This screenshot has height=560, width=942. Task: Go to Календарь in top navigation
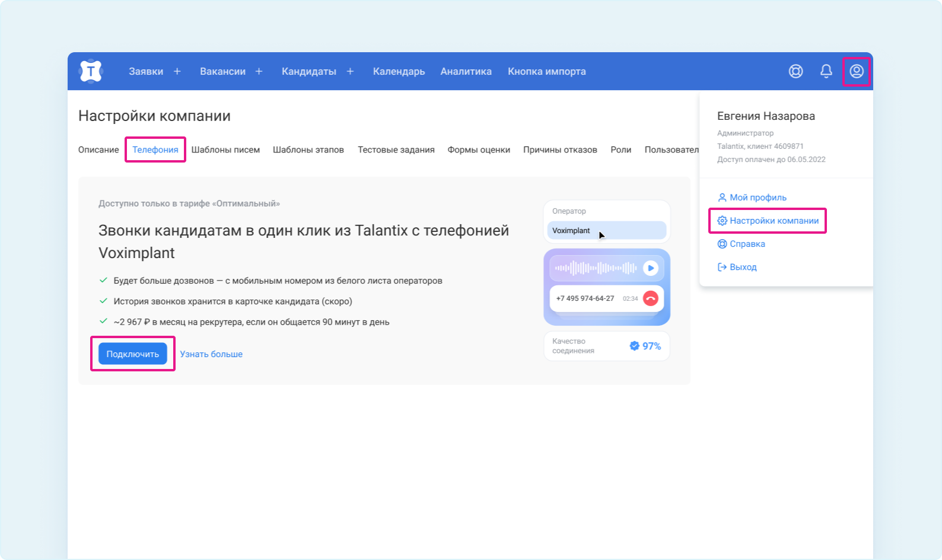click(399, 71)
